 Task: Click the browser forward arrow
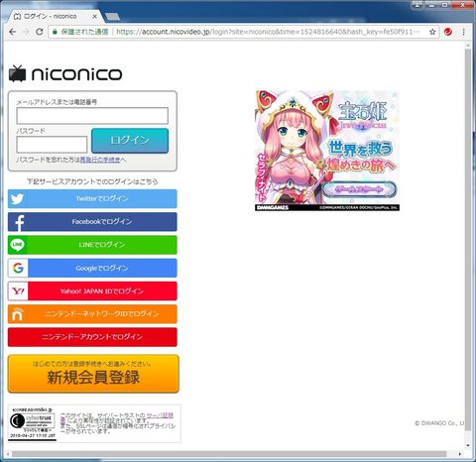pos(26,32)
